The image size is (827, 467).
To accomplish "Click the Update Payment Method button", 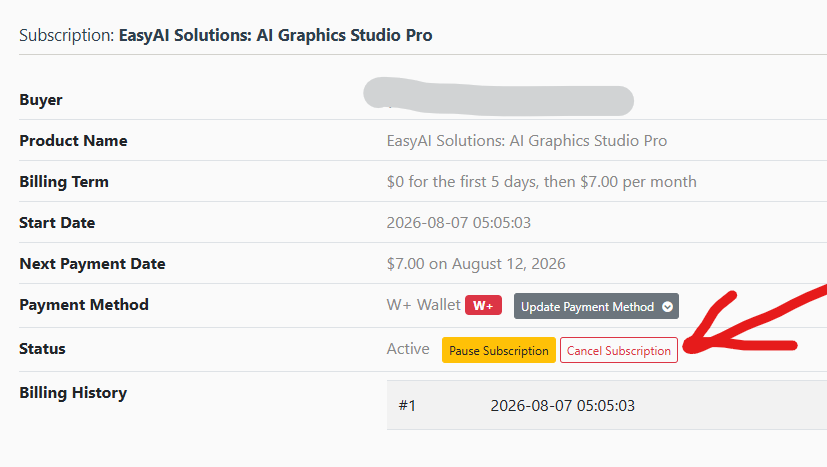I will pos(596,306).
